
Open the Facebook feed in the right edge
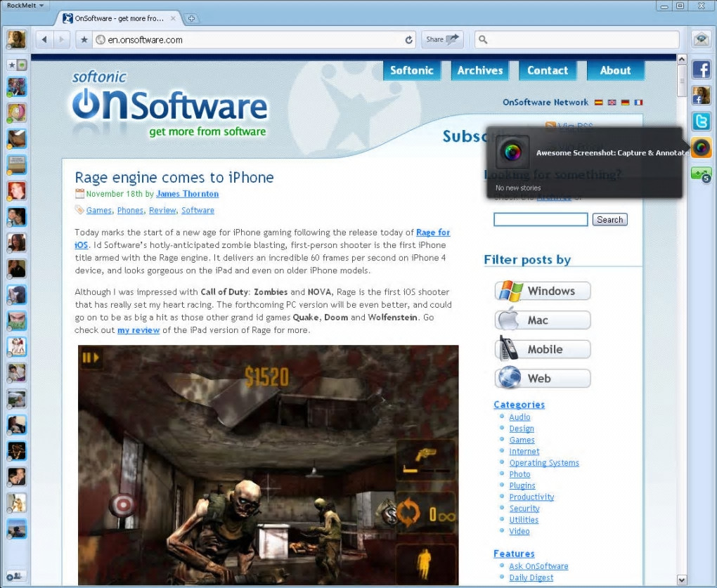coord(701,70)
